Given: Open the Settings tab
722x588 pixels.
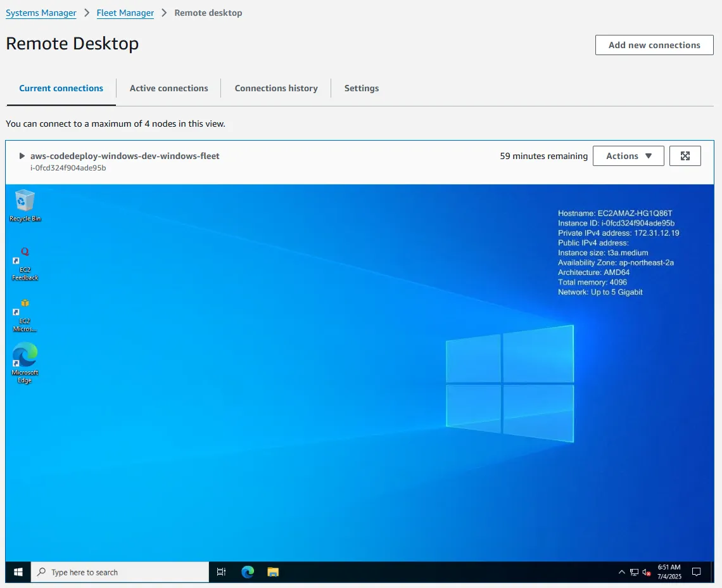Looking at the screenshot, I should click(361, 88).
